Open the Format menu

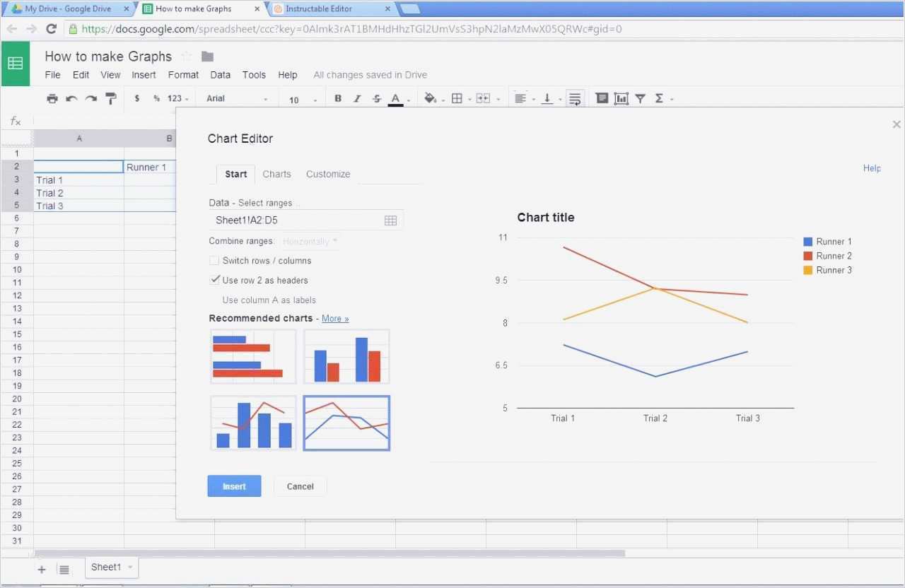point(183,74)
